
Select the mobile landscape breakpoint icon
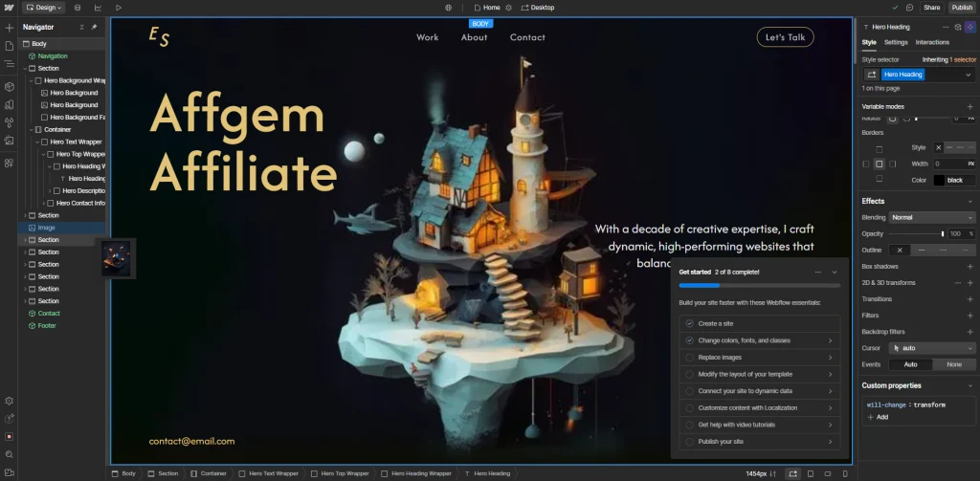828,473
